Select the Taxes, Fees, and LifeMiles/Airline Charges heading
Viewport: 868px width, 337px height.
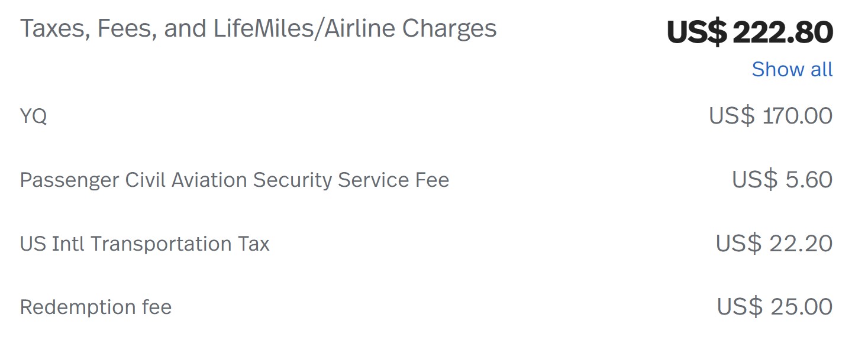tap(258, 29)
